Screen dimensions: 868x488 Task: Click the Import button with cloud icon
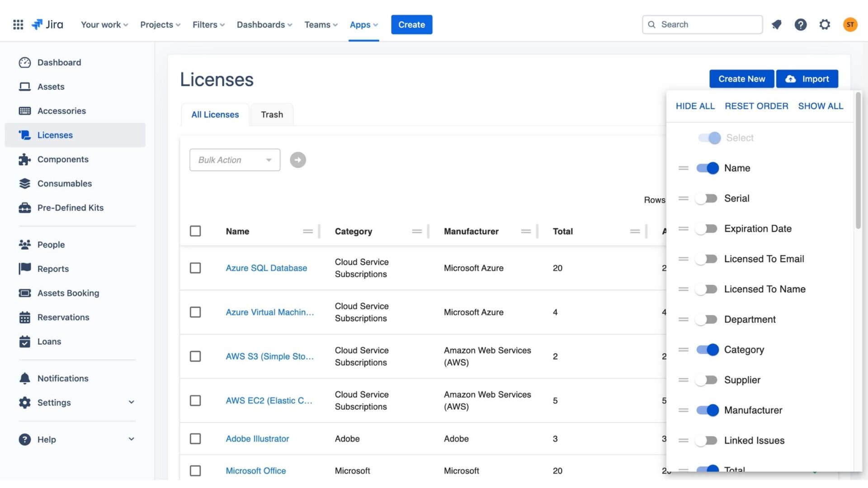(x=807, y=78)
